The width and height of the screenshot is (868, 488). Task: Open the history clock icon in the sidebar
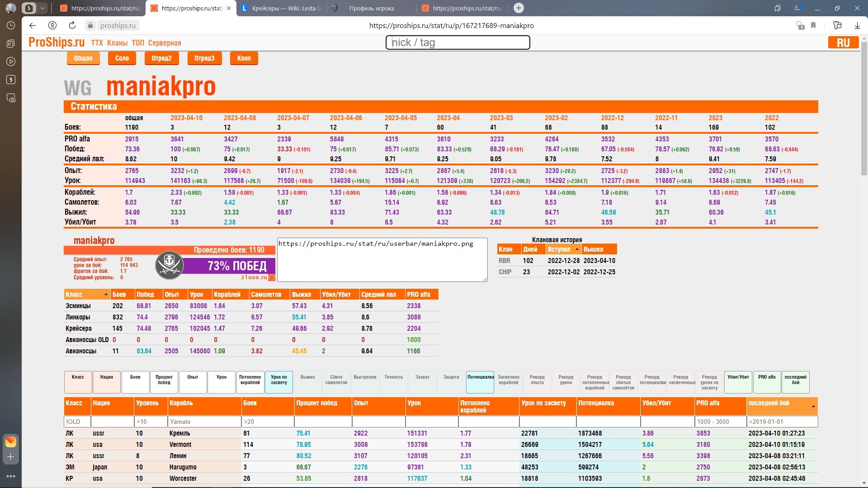[11, 26]
